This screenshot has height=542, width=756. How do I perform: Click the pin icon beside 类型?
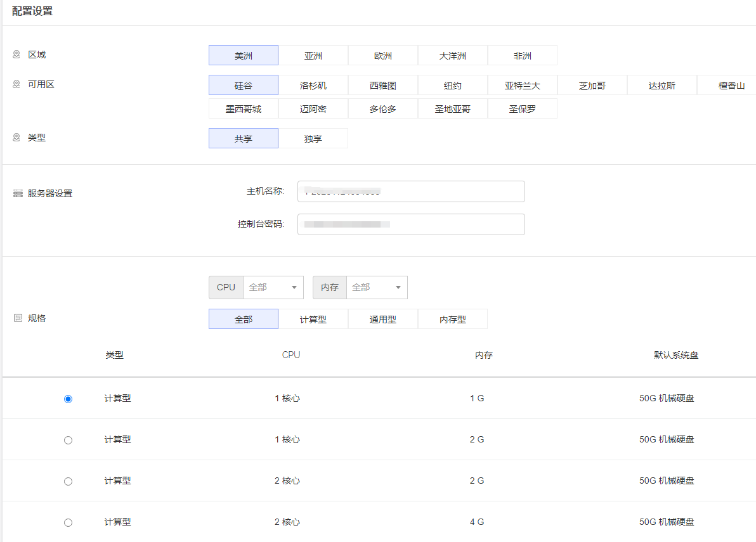(x=16, y=137)
